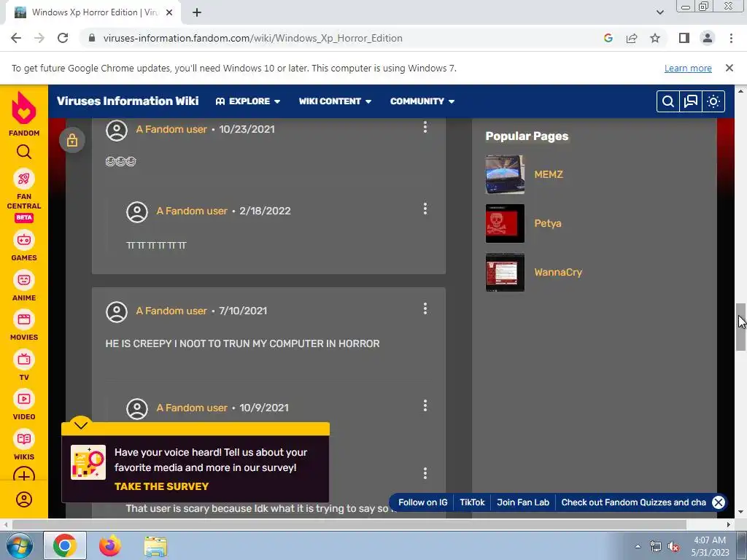
Task: Open Learn more about Chrome updates
Action: [688, 68]
